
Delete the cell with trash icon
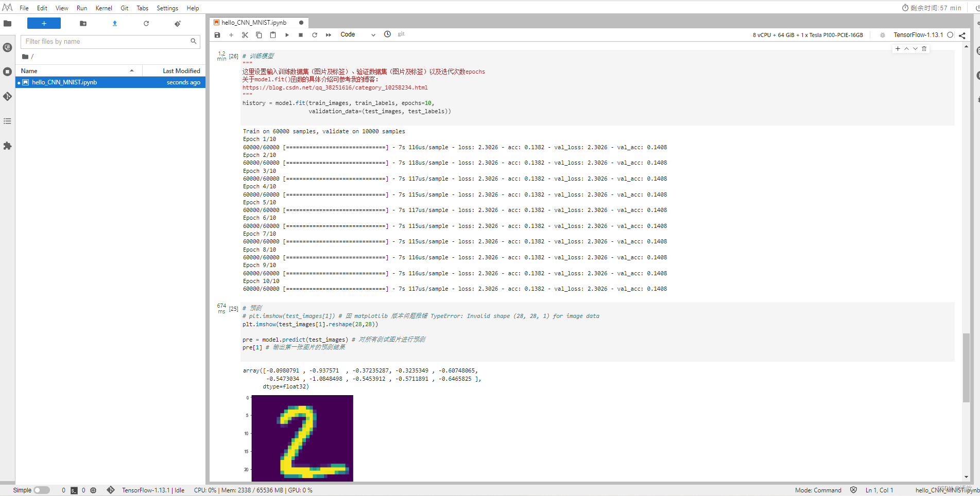[924, 49]
